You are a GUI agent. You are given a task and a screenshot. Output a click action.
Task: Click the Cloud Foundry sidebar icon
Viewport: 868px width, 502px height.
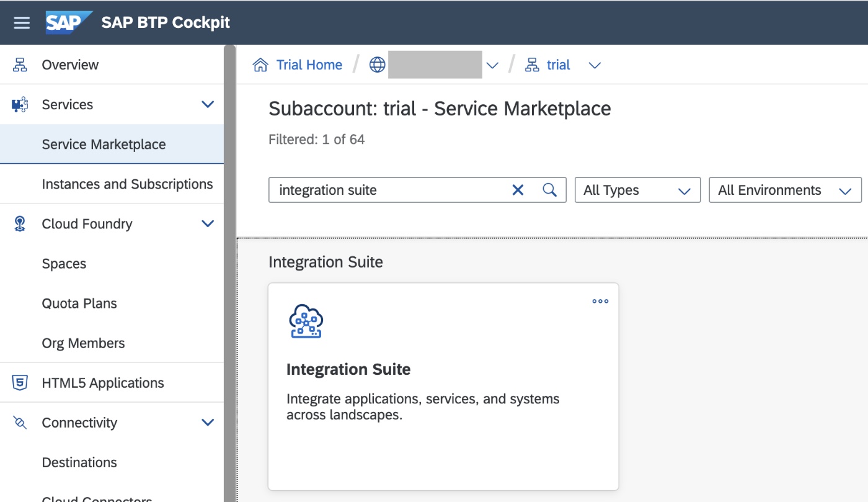click(x=20, y=224)
